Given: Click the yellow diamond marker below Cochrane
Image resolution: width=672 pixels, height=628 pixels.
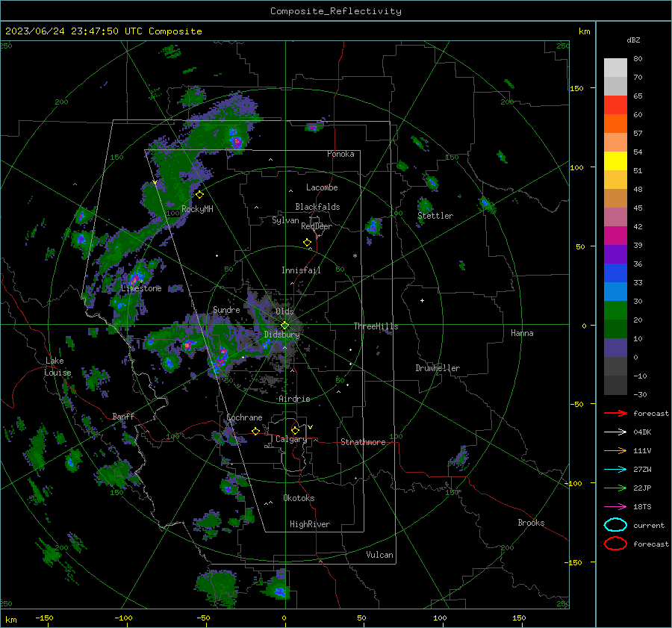Looking at the screenshot, I should click(x=255, y=431).
